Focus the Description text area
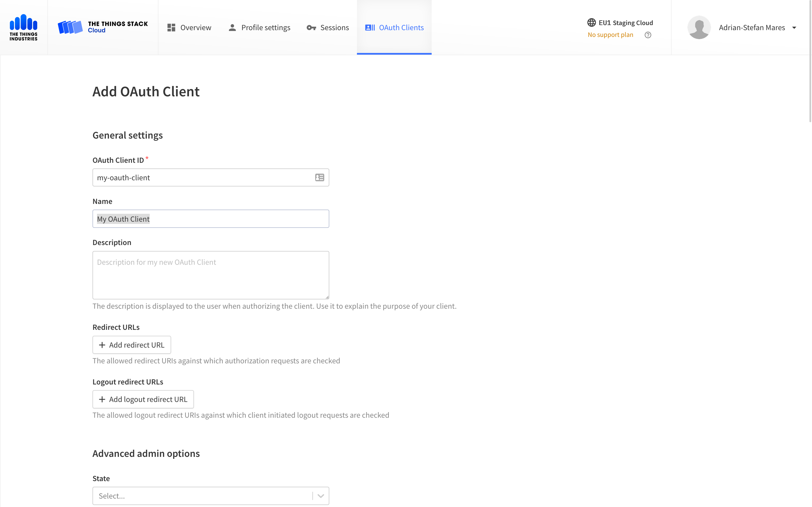This screenshot has width=812, height=507. coord(211,275)
